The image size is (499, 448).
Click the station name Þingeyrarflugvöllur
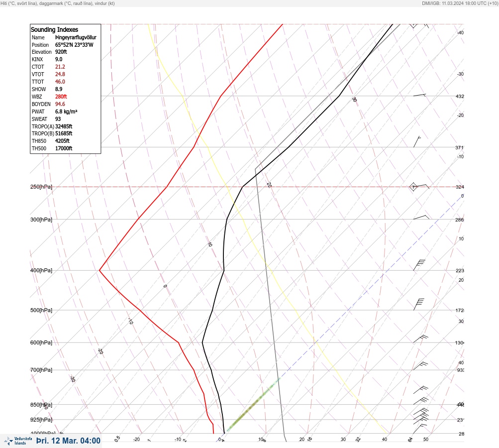[76, 37]
